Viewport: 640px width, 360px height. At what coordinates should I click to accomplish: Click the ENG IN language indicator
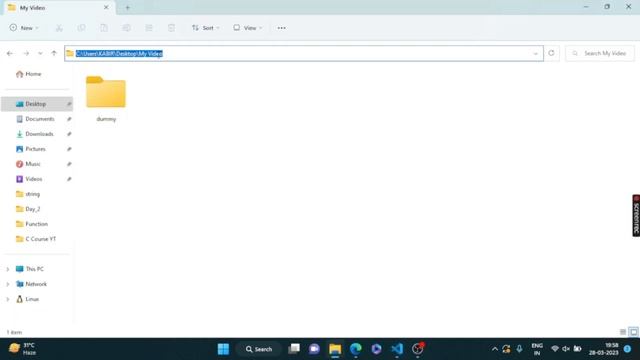click(537, 349)
